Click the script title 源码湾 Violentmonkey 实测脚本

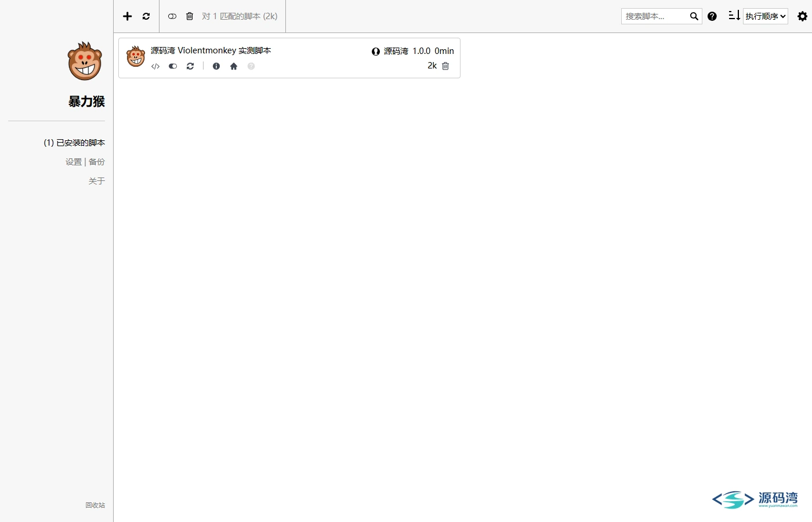211,50
